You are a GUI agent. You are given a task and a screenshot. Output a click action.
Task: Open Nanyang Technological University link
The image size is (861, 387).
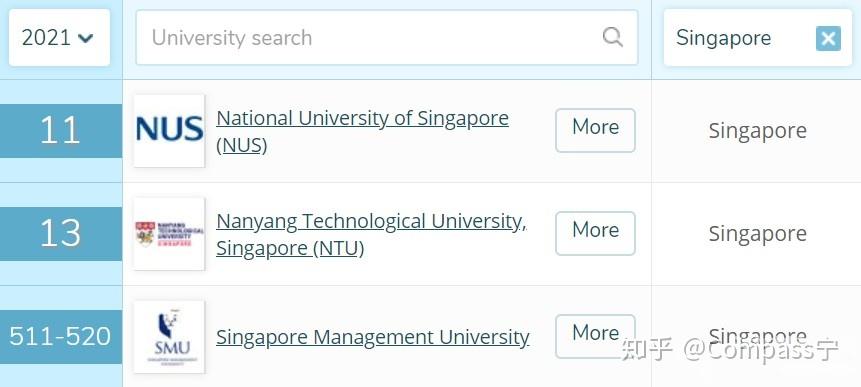coord(371,234)
